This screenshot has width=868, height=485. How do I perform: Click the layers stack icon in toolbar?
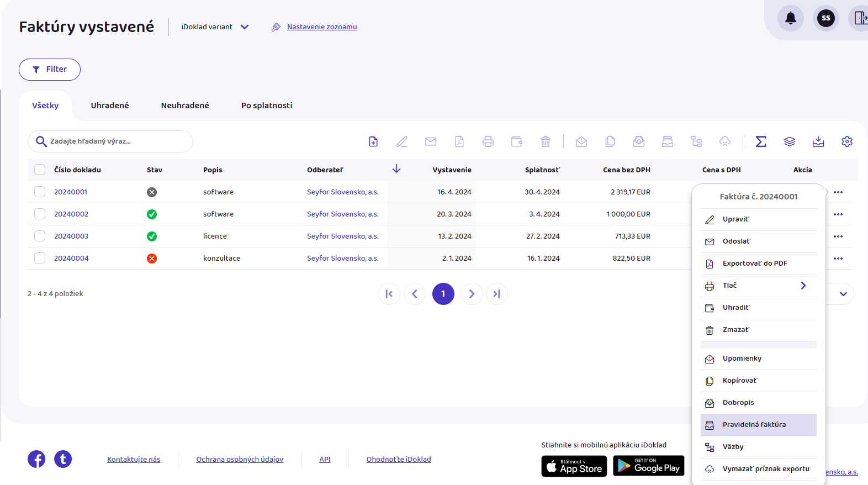coord(789,142)
